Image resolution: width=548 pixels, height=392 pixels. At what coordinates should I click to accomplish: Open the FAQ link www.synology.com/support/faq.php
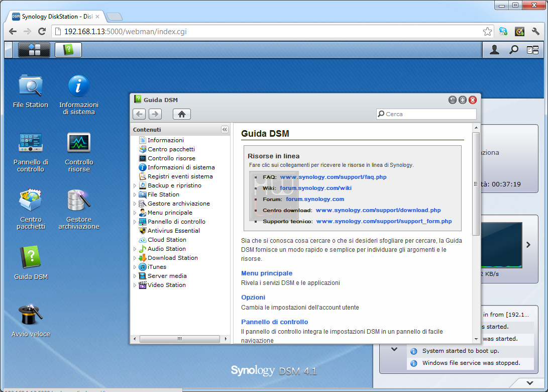point(333,177)
